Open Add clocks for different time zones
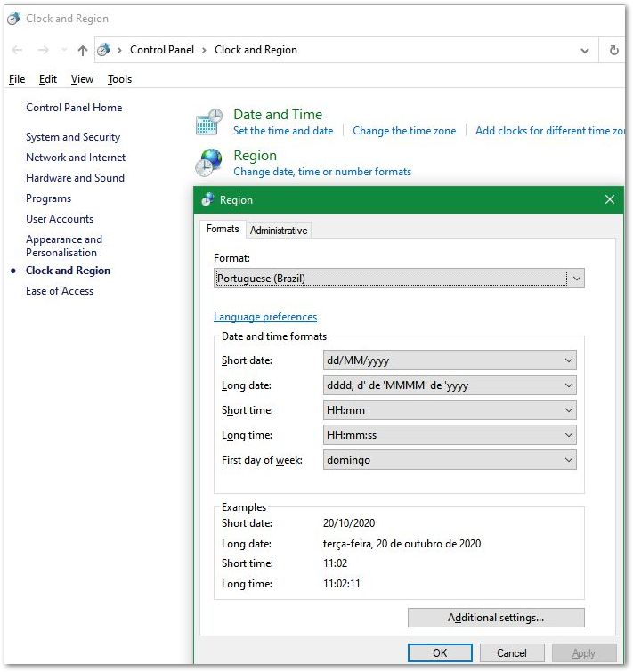633x672 pixels. [x=550, y=131]
